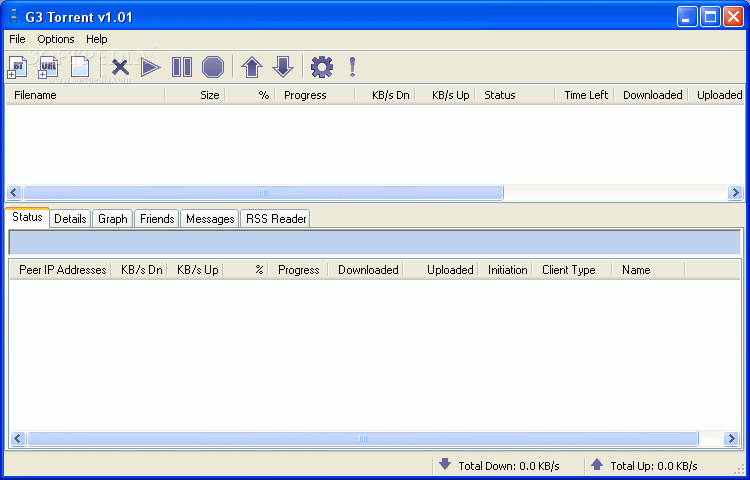This screenshot has height=480, width=750.
Task: Click 'Total Up: 0.0 KB/s' text
Action: [x=654, y=466]
